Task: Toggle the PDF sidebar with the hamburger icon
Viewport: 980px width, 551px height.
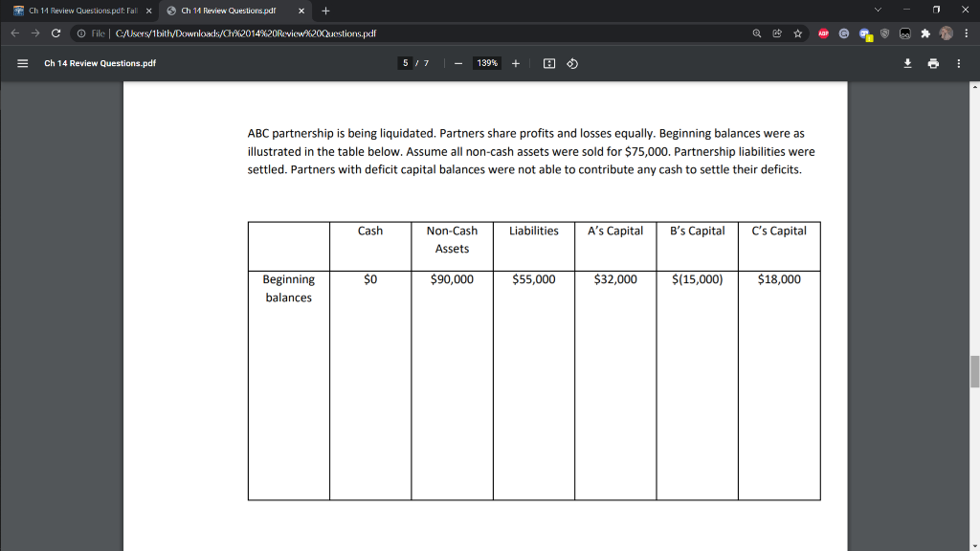Action: (22, 63)
